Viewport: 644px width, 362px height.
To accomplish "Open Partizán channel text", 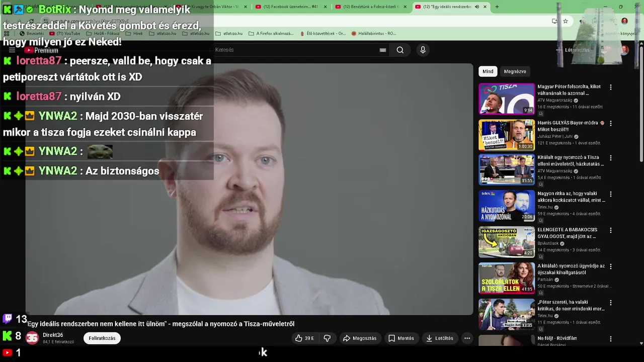I will click(545, 280).
